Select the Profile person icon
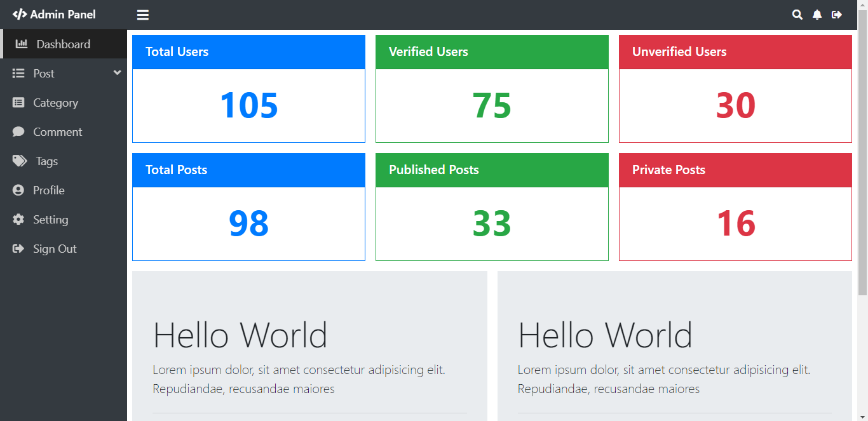 [18, 190]
